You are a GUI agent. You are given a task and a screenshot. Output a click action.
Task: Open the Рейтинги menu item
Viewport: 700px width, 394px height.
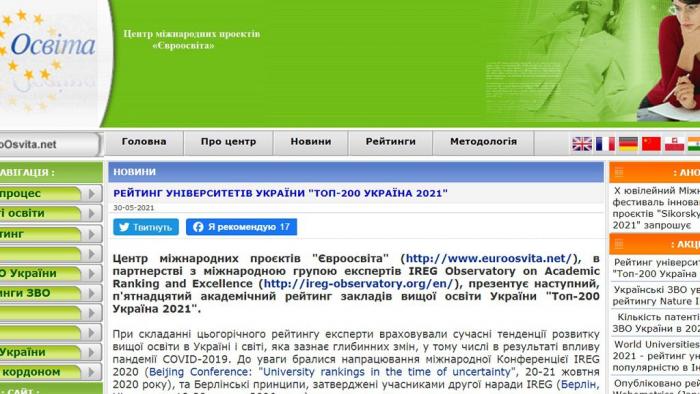391,142
